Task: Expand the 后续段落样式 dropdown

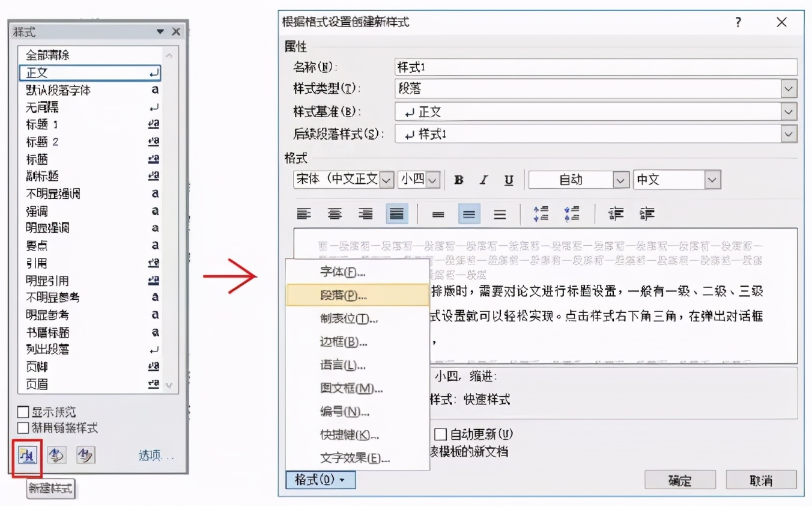Action: pyautogui.click(x=789, y=134)
